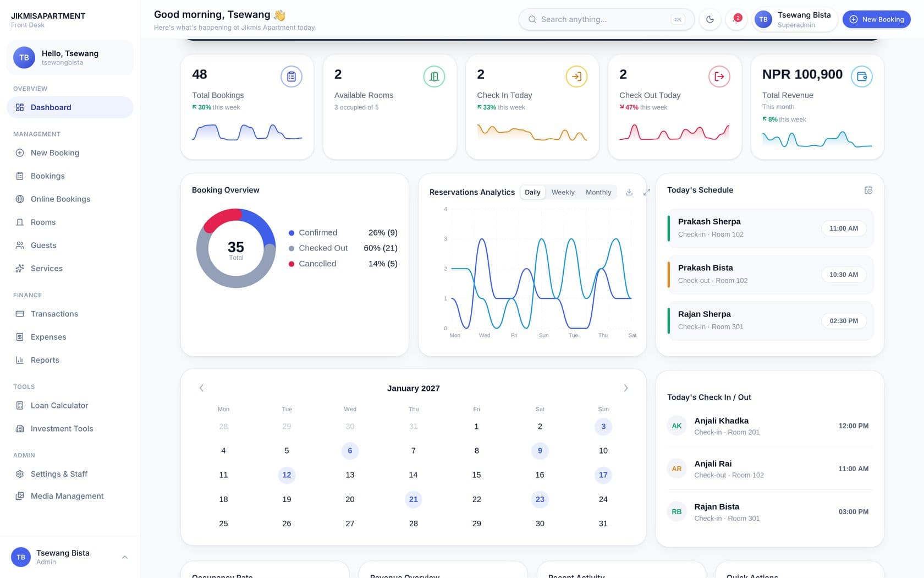Image resolution: width=924 pixels, height=578 pixels.
Task: Click the search magnifier icon
Action: 532,19
